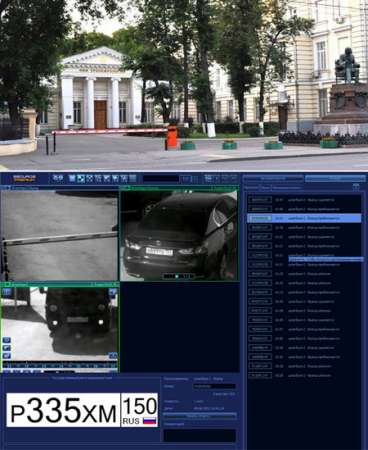This screenshot has width=368, height=450.
Task: Click the first icon in the top toolbar
Action: [58, 179]
